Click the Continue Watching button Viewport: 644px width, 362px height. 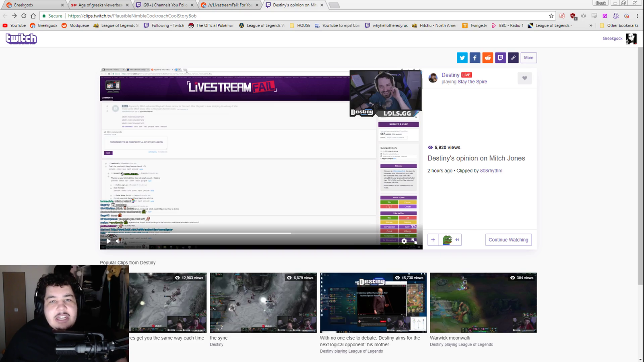pyautogui.click(x=508, y=240)
